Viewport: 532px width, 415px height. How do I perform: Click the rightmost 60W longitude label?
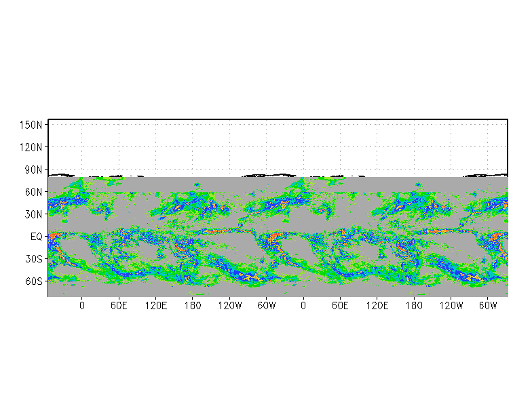point(487,306)
